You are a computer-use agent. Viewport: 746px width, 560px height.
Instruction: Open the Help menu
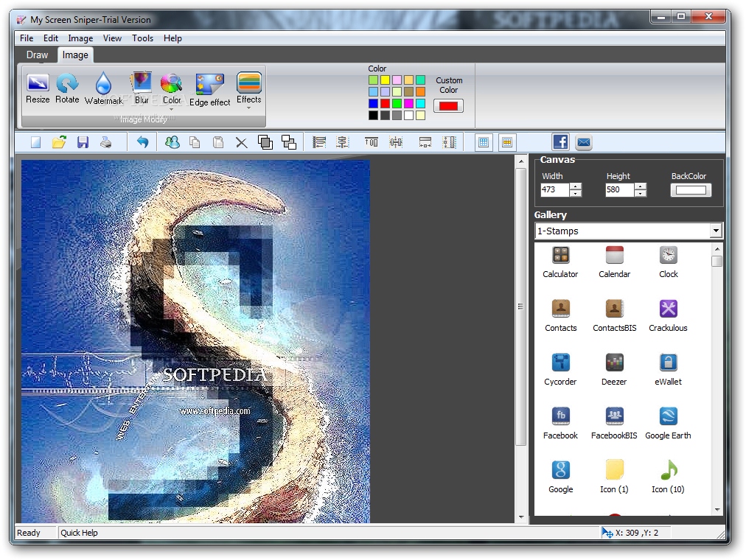[172, 38]
